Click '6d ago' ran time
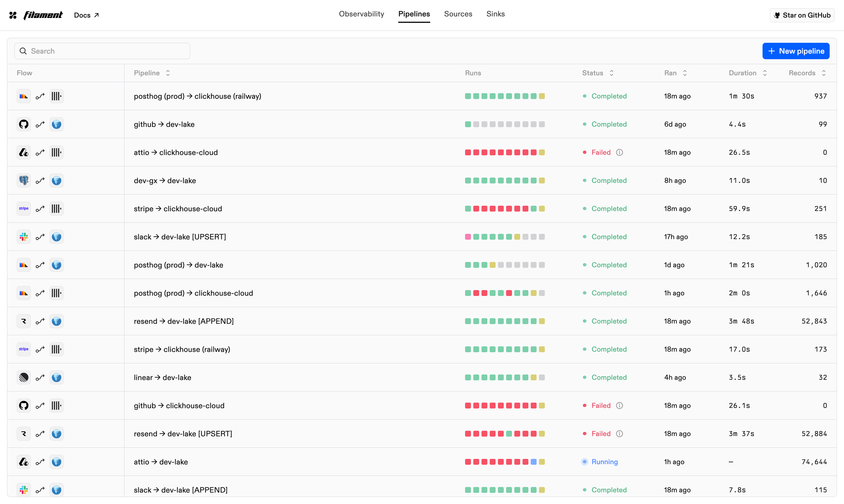The height and width of the screenshot is (504, 844). pos(675,124)
